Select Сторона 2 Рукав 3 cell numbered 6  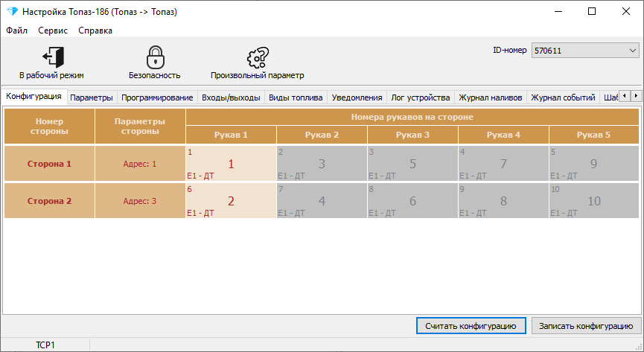(412, 201)
